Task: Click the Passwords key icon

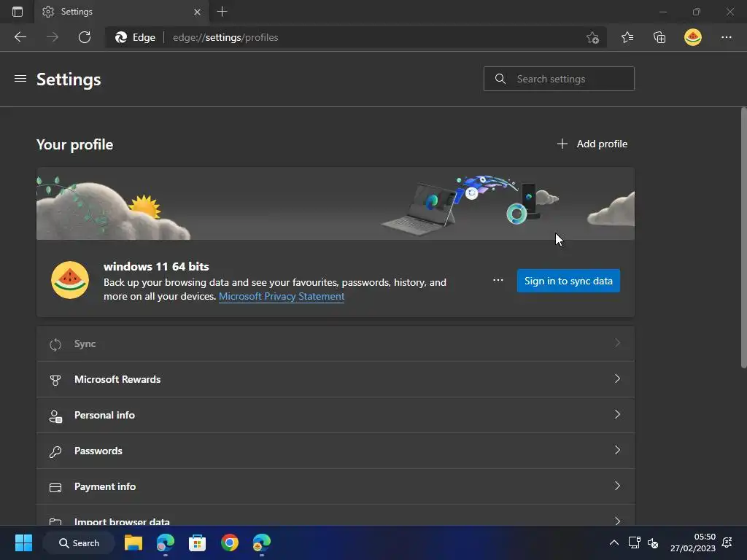Action: point(55,451)
